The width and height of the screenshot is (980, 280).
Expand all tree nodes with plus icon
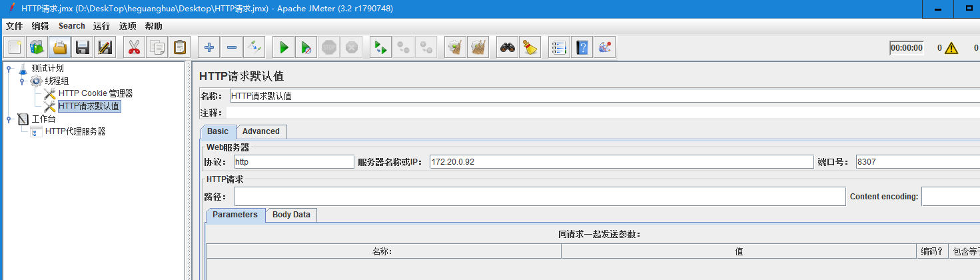click(209, 47)
